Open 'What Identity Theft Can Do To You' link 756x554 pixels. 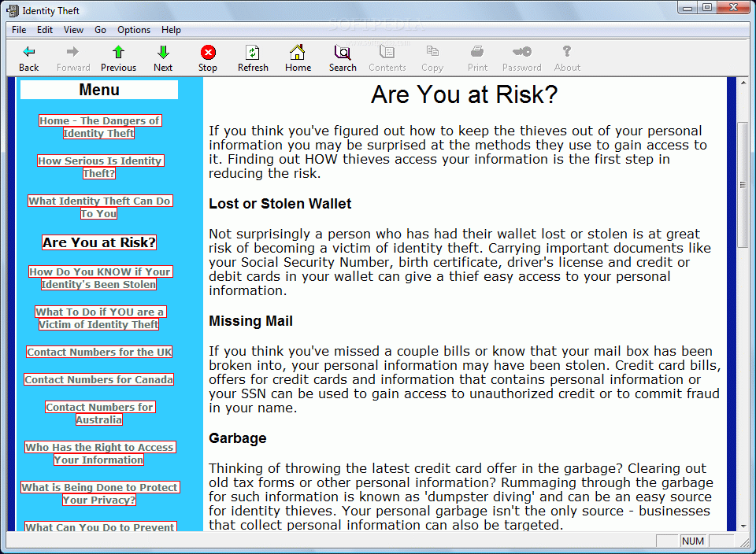point(100,207)
